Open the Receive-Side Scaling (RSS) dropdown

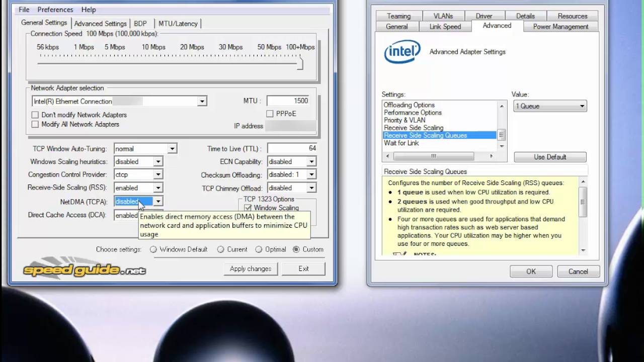click(x=158, y=188)
